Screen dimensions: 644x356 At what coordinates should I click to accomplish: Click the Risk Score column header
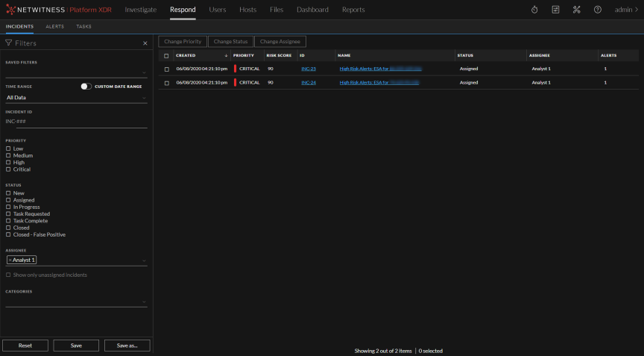[x=279, y=55]
